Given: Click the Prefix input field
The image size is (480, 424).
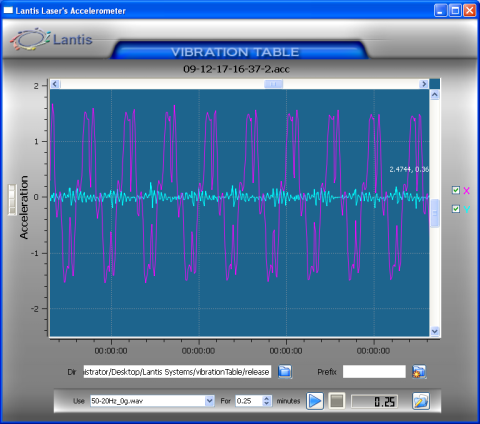Looking at the screenshot, I should pyautogui.click(x=374, y=372).
